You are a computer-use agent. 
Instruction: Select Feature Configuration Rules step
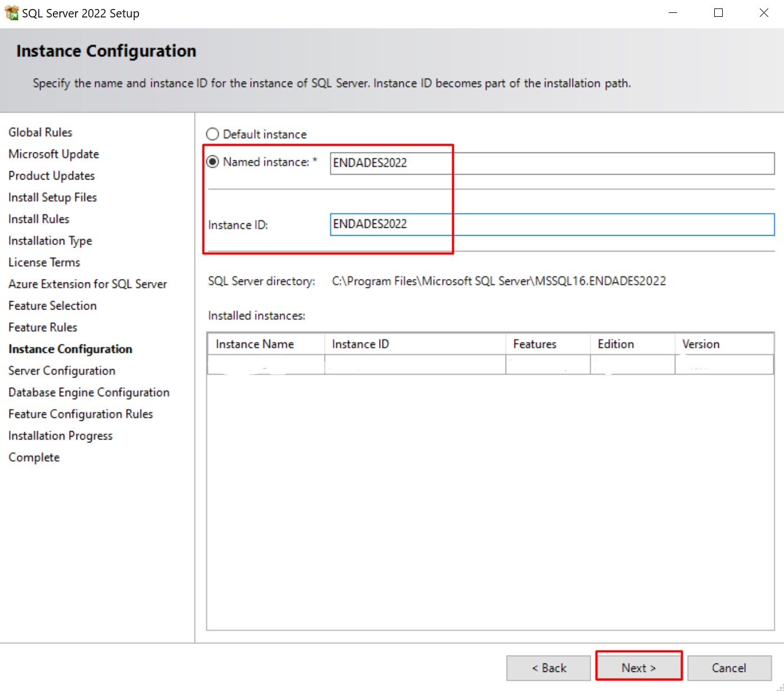80,414
